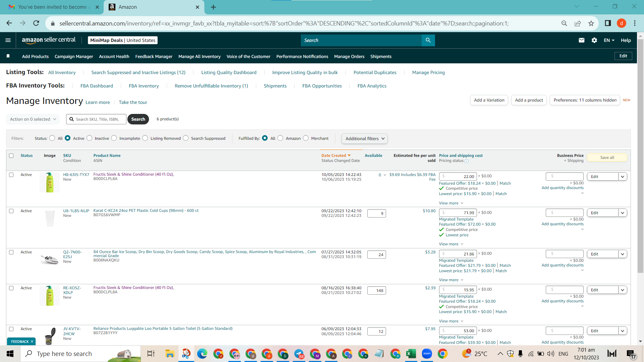Click the Fructis conditioner product thumbnail for H8-63I5-TYX7
The width and height of the screenshot is (644, 362).
click(x=50, y=182)
